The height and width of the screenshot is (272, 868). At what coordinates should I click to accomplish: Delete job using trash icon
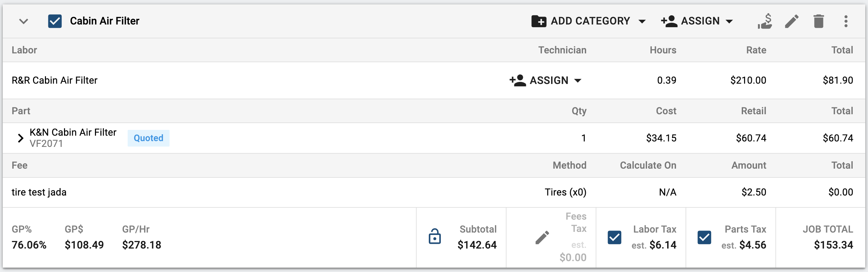point(819,21)
